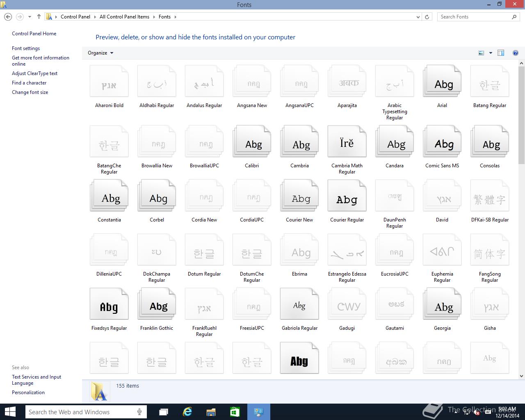Select the Andalus Regular font icon
Image resolution: width=525 pixels, height=420 pixels.
pos(204,82)
